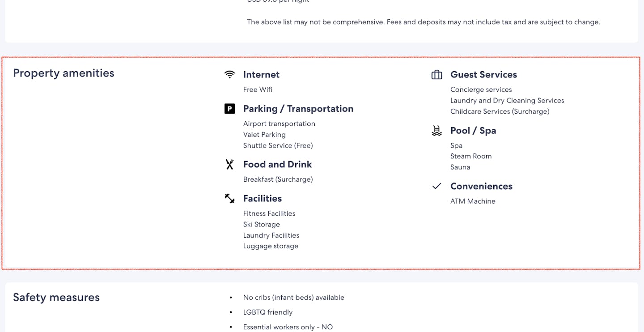Click the fork and knife icon
644x332 pixels.
(x=229, y=165)
